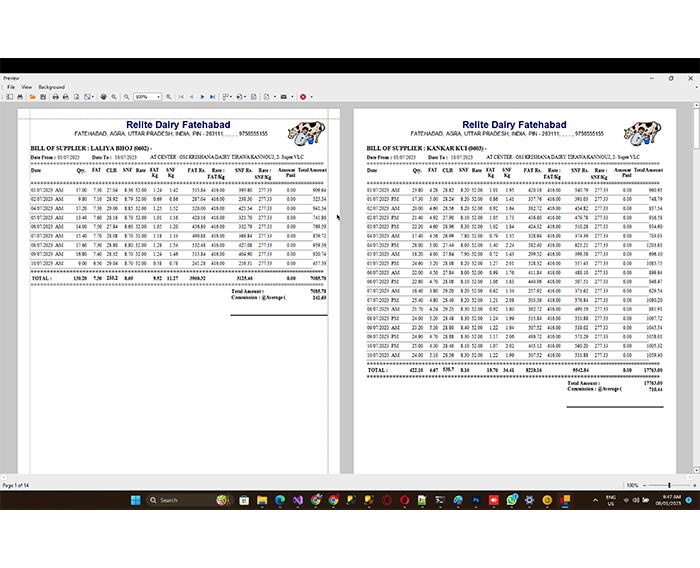Expand the Send via E-mail dropdown arrow
700x568 pixels.
click(x=290, y=97)
